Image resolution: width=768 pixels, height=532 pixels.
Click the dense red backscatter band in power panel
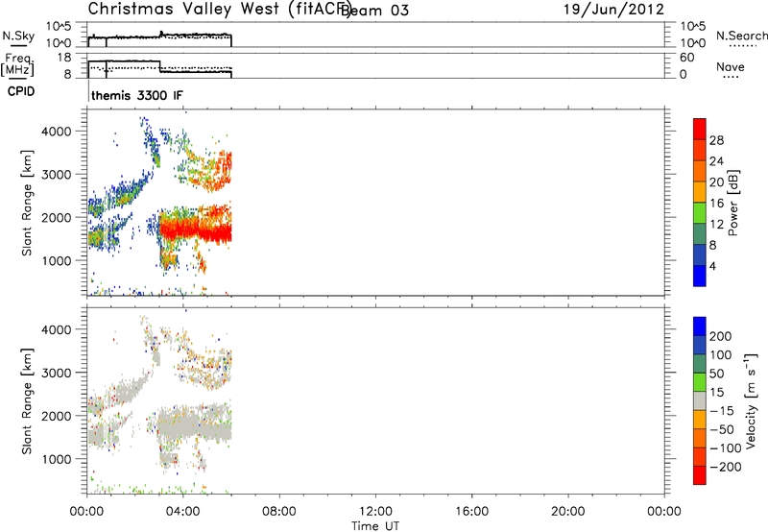[x=196, y=230]
